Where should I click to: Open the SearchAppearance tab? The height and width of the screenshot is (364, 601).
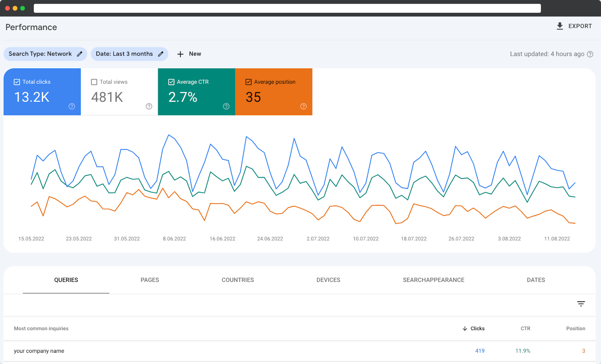tap(433, 280)
